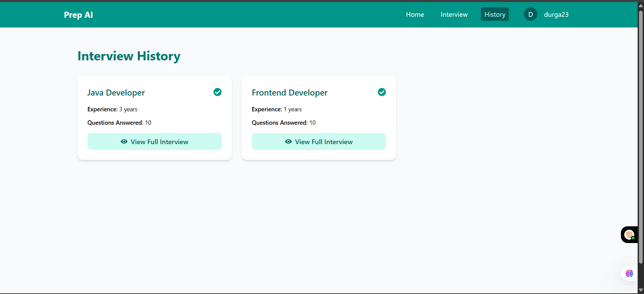Click Java Developer completed checkmark icon
Viewport: 644px width, 294px height.
[x=217, y=92]
